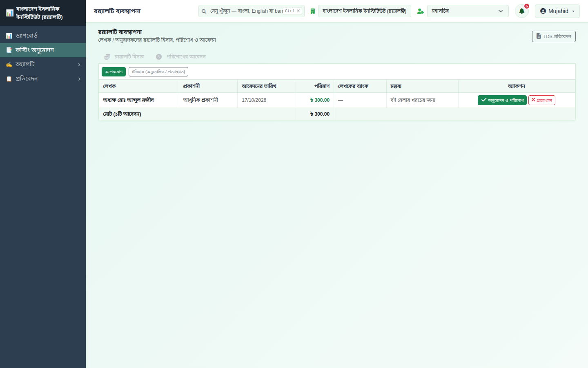
Task: Click the coins icon on রয়্যালটি হিসাব tab
Action: tap(107, 57)
